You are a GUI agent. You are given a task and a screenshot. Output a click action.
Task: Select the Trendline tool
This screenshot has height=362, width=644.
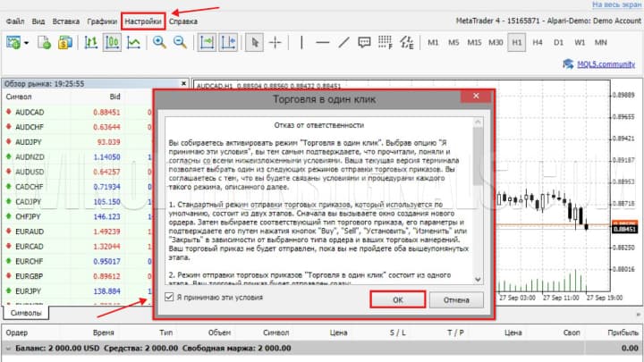pos(343,42)
